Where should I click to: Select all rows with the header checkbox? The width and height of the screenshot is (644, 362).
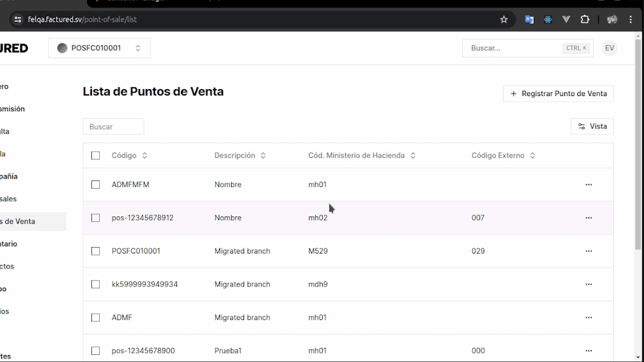coord(96,155)
